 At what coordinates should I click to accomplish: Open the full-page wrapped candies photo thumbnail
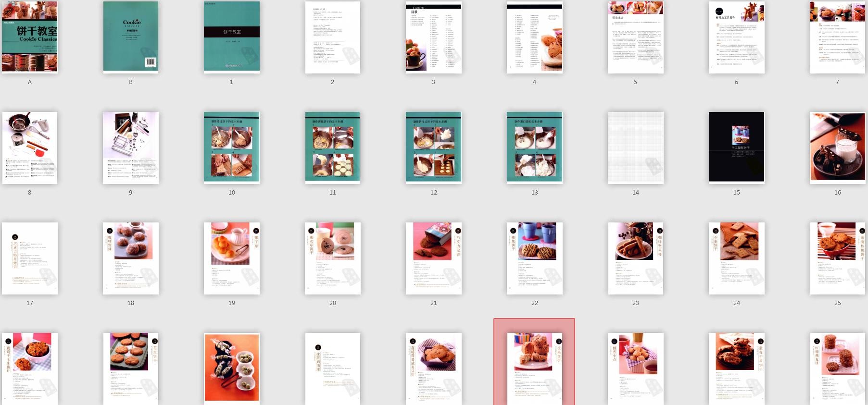[x=232, y=368]
